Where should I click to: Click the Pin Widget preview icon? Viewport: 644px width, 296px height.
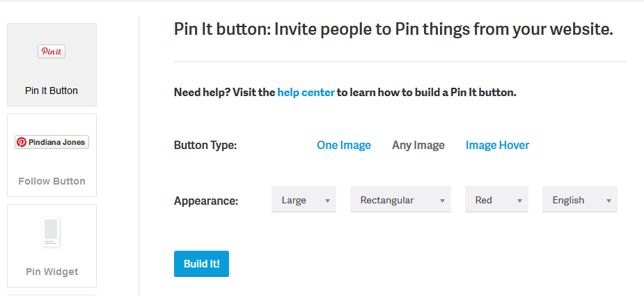coord(52,232)
